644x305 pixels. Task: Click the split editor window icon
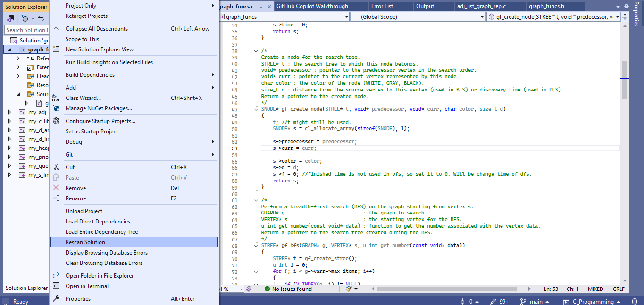pos(625,17)
